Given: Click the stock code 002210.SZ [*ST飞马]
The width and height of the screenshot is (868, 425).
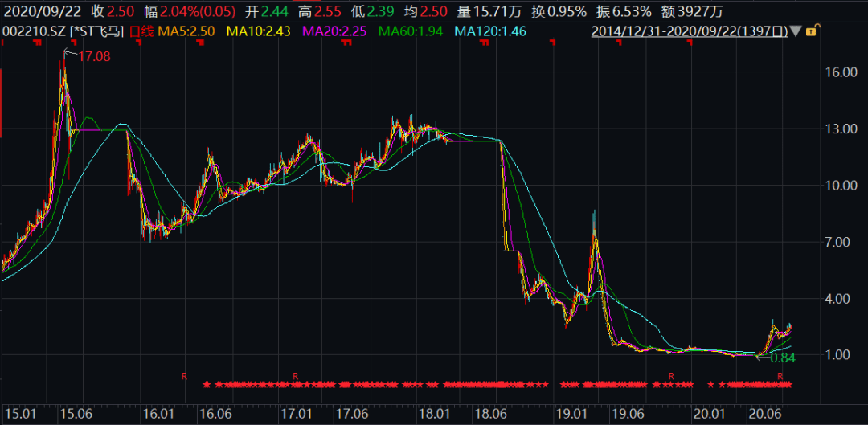Looking at the screenshot, I should [63, 31].
